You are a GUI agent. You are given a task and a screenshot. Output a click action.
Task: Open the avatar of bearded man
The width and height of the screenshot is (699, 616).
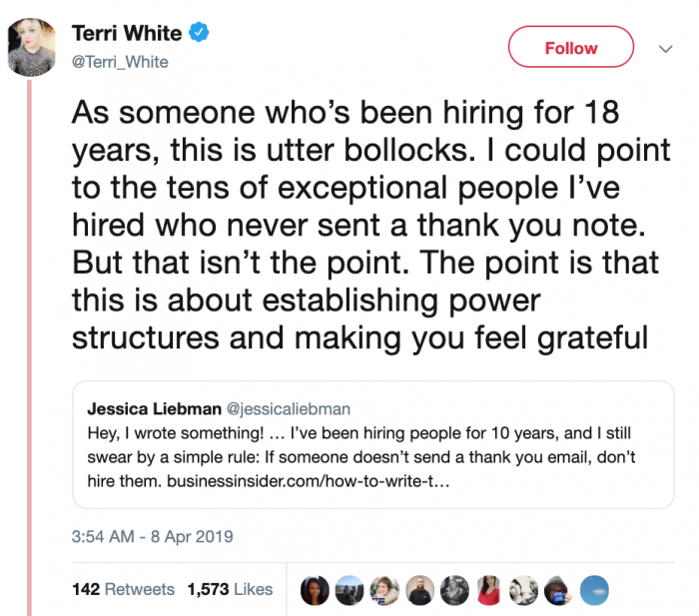420,589
